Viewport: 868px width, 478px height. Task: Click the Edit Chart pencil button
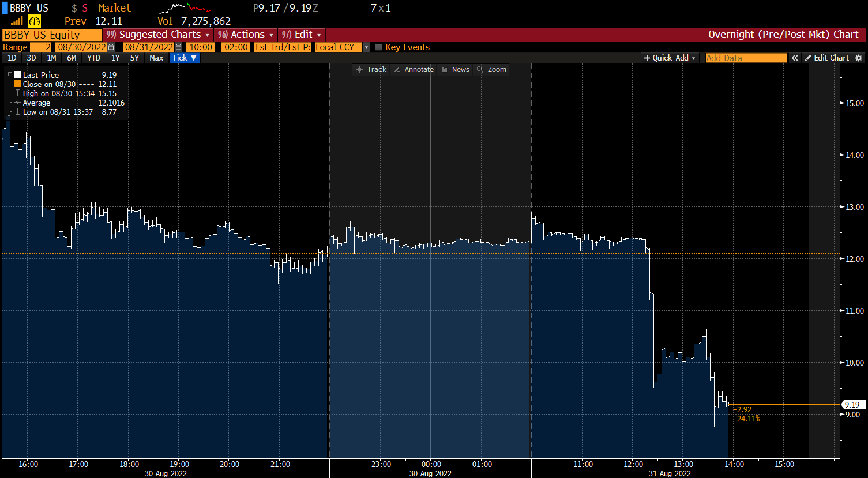pos(826,58)
